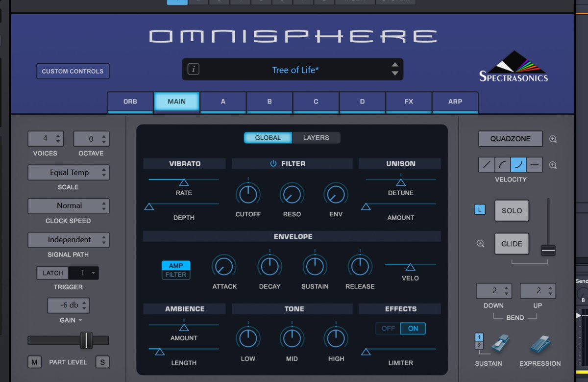
Task: Open the Clock Speed Normal dropdown
Action: [x=69, y=206]
